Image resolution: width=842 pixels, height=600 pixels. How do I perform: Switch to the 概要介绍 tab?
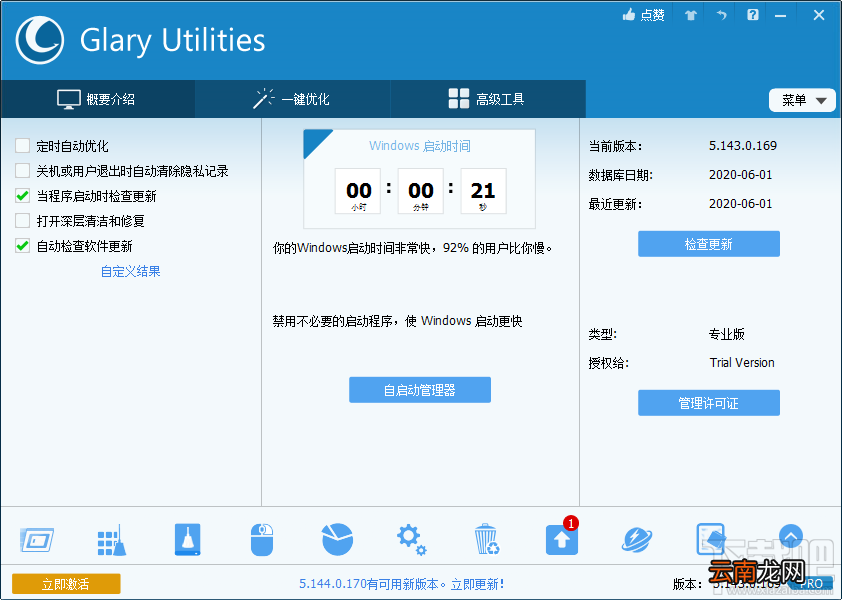98,99
